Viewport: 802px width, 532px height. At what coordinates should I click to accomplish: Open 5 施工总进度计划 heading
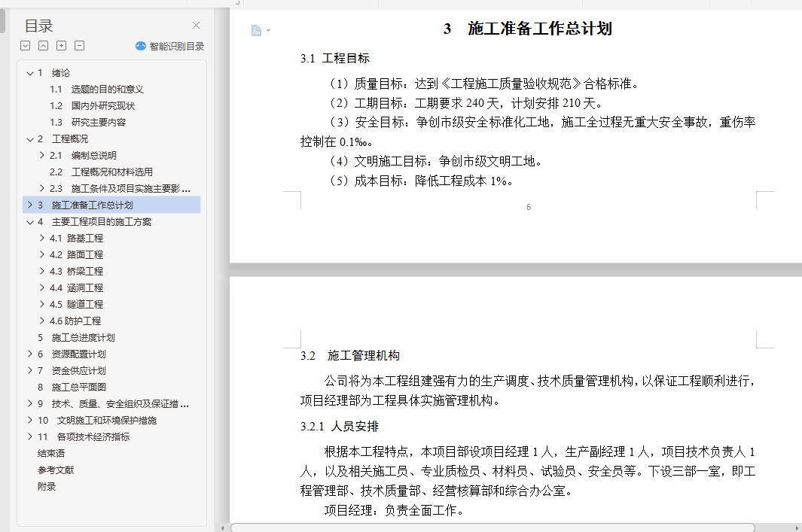(76, 337)
